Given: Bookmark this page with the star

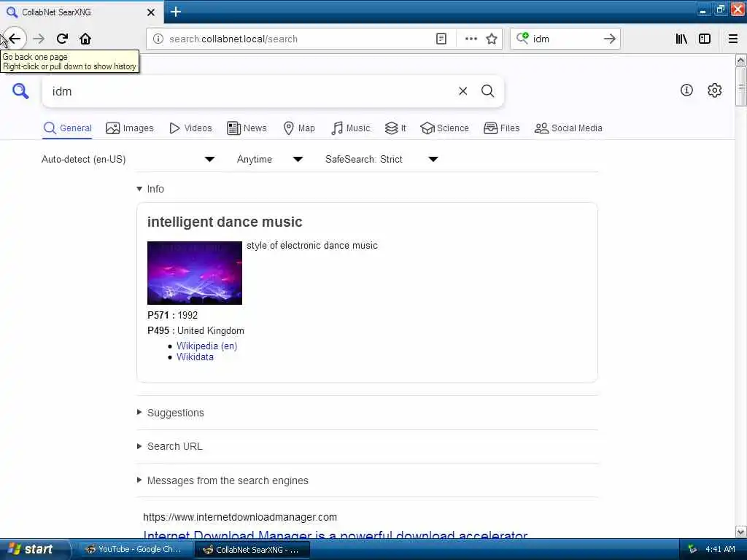Looking at the screenshot, I should click(492, 39).
